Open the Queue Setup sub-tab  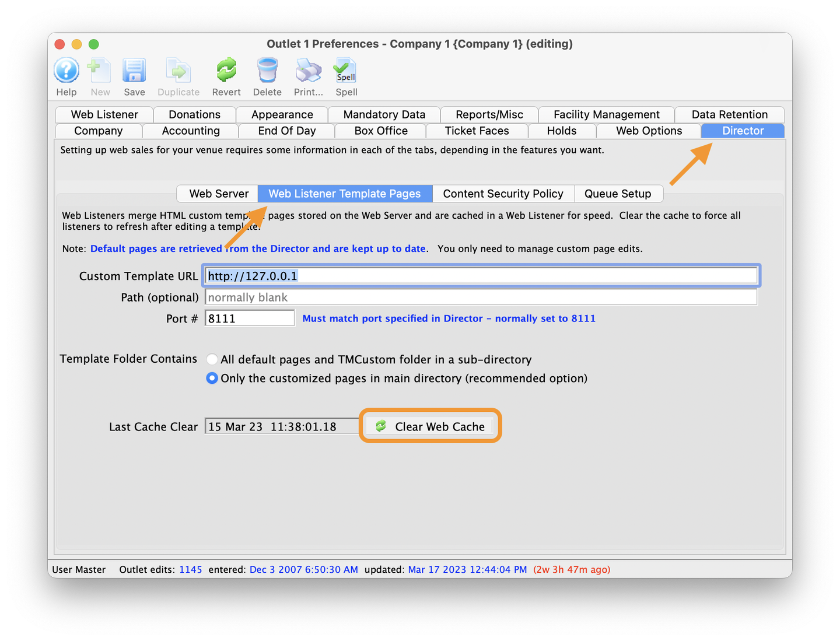coord(618,194)
